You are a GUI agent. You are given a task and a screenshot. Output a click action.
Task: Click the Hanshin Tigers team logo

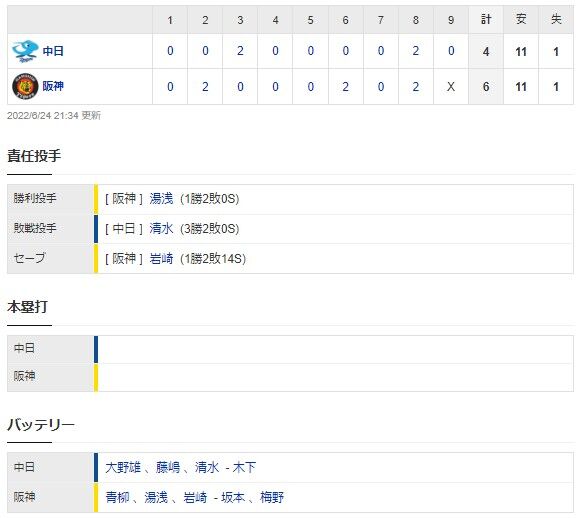coord(25,86)
